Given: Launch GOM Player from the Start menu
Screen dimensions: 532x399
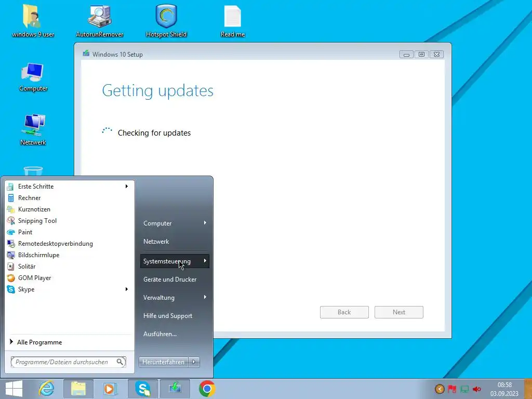Looking at the screenshot, I should (x=68, y=278).
